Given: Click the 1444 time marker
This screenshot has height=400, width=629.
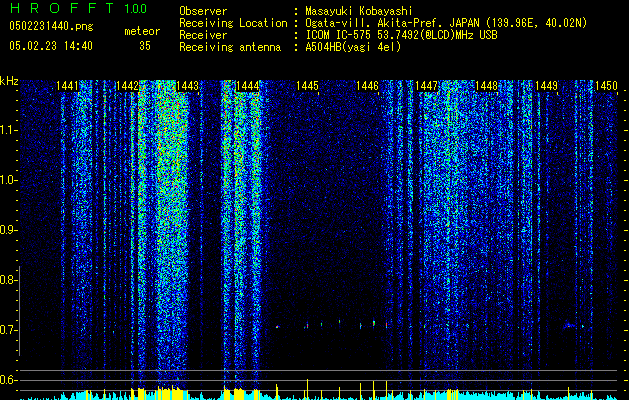Looking at the screenshot, I should tap(248, 86).
